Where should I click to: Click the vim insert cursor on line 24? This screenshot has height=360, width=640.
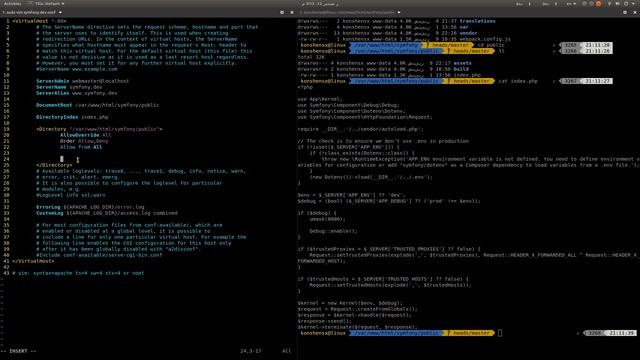[62, 159]
